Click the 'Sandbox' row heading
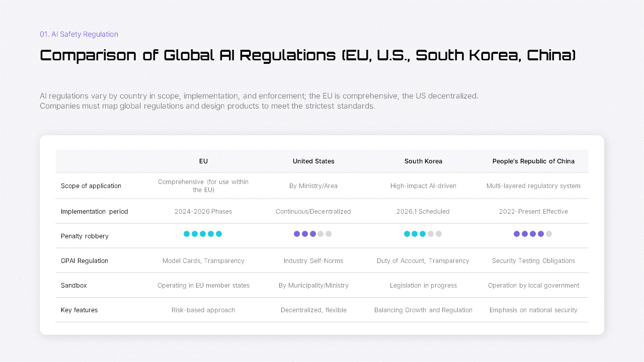The width and height of the screenshot is (644, 362). [x=74, y=285]
